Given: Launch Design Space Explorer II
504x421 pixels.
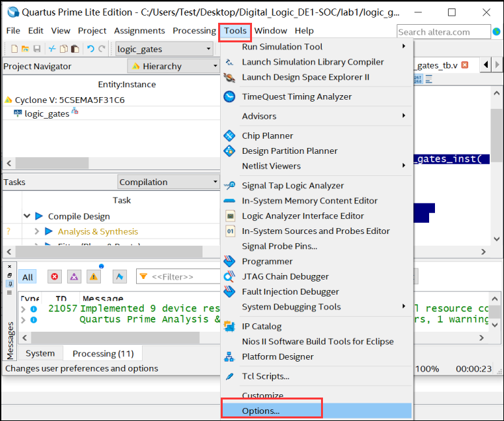Looking at the screenshot, I should 305,77.
